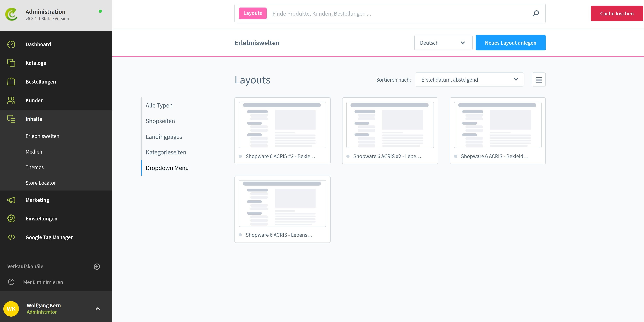The height and width of the screenshot is (322, 644).
Task: Open Dashboard via its gauge icon
Action: click(11, 44)
